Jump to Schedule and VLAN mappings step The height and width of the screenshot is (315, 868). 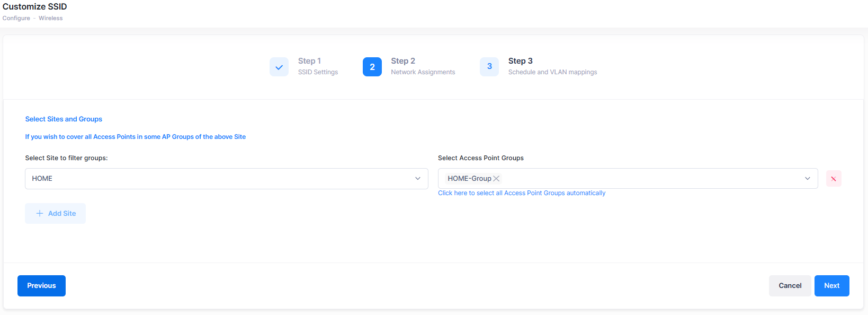click(x=552, y=72)
